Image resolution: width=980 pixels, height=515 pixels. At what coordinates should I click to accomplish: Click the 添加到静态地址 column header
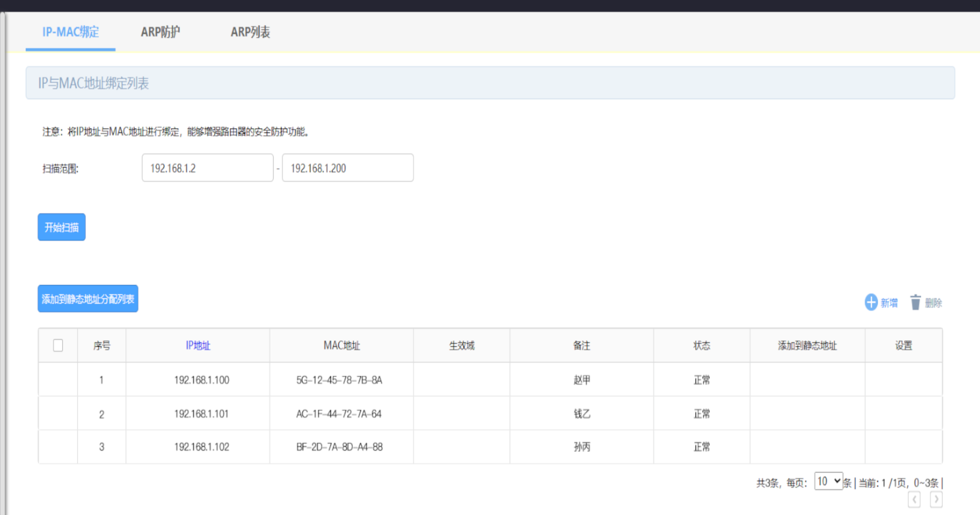[x=807, y=346]
